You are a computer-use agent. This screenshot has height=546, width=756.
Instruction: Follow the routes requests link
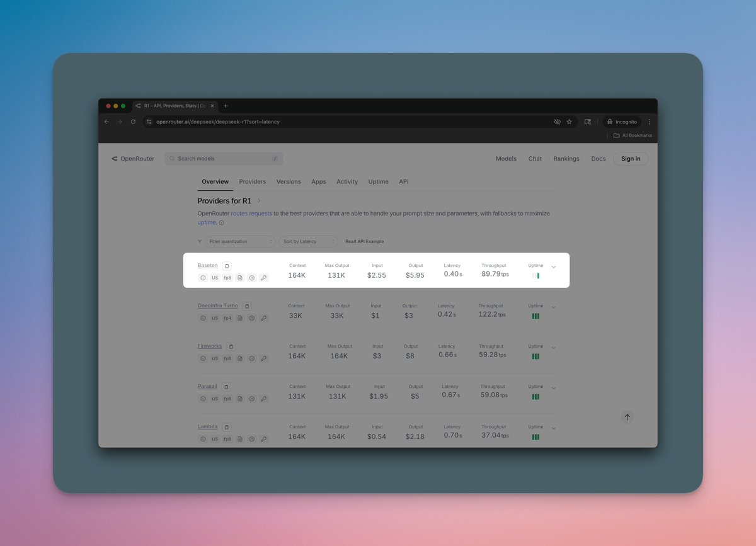click(251, 213)
